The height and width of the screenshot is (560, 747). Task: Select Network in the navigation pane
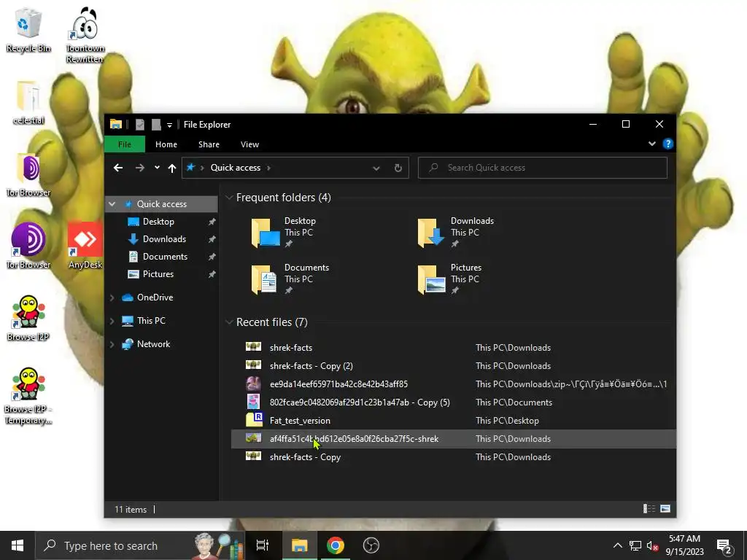point(145,344)
